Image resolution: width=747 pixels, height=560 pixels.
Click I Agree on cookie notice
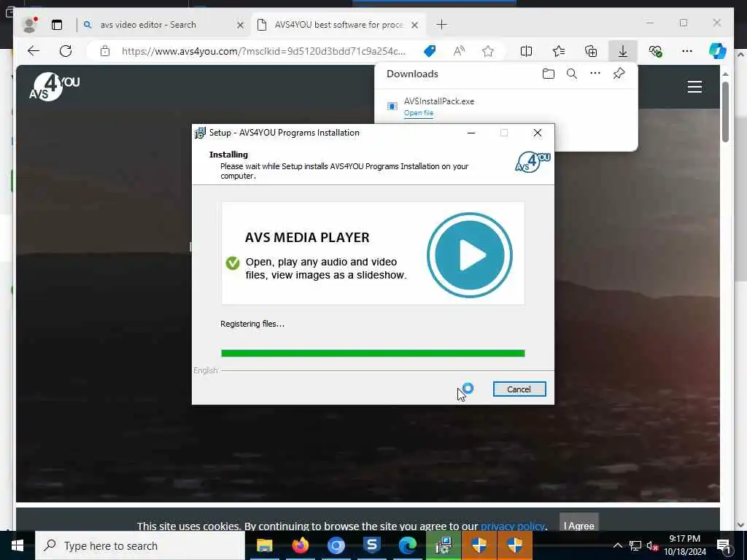coord(578,525)
